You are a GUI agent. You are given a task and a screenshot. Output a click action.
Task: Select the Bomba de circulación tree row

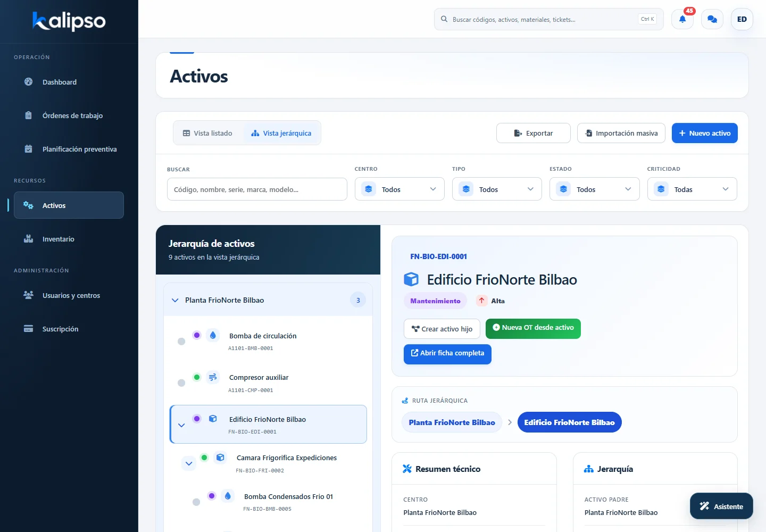click(268, 342)
